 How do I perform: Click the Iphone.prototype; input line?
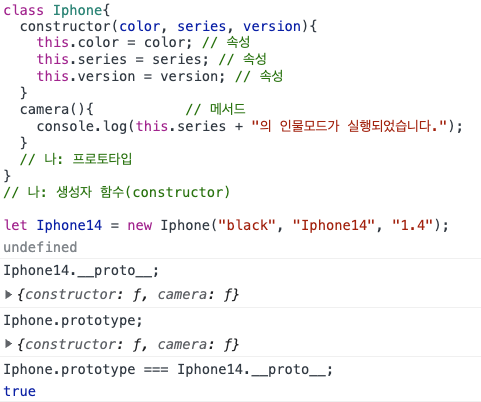[73, 321]
